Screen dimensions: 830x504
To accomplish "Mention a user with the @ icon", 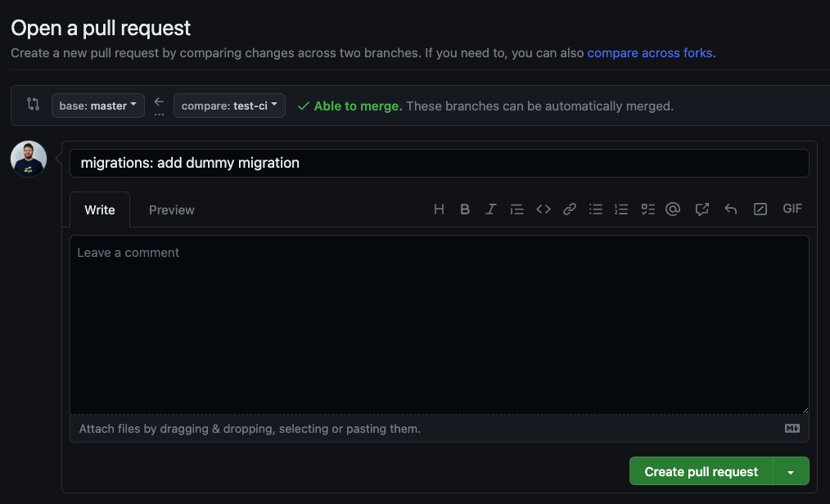I will coord(673,209).
